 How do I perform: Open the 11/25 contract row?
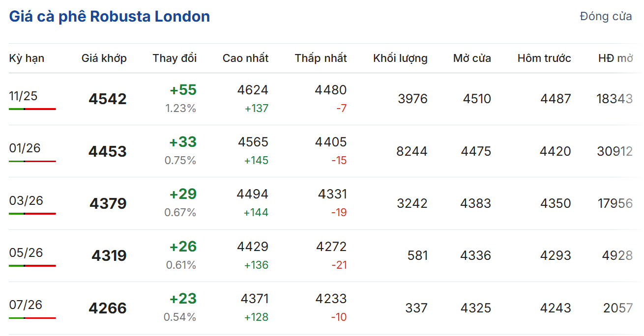23,96
